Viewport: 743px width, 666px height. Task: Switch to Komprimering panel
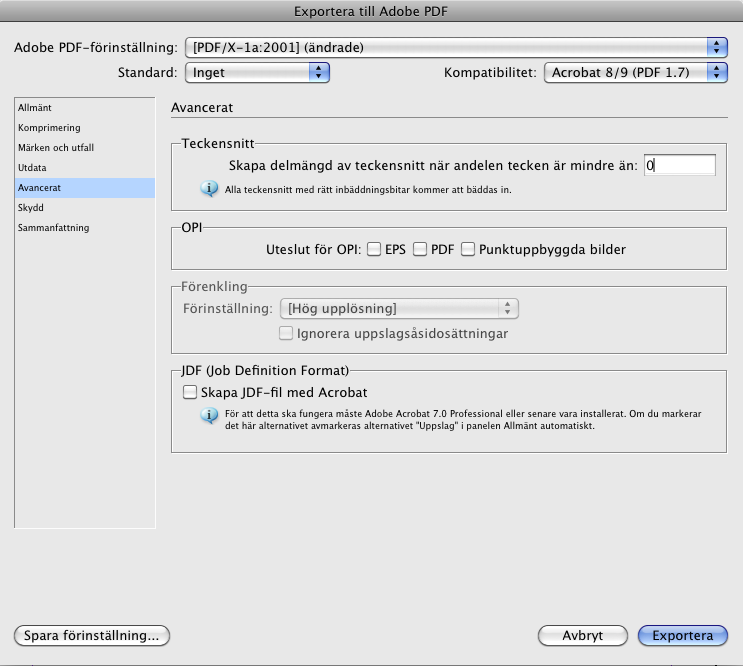[85, 128]
